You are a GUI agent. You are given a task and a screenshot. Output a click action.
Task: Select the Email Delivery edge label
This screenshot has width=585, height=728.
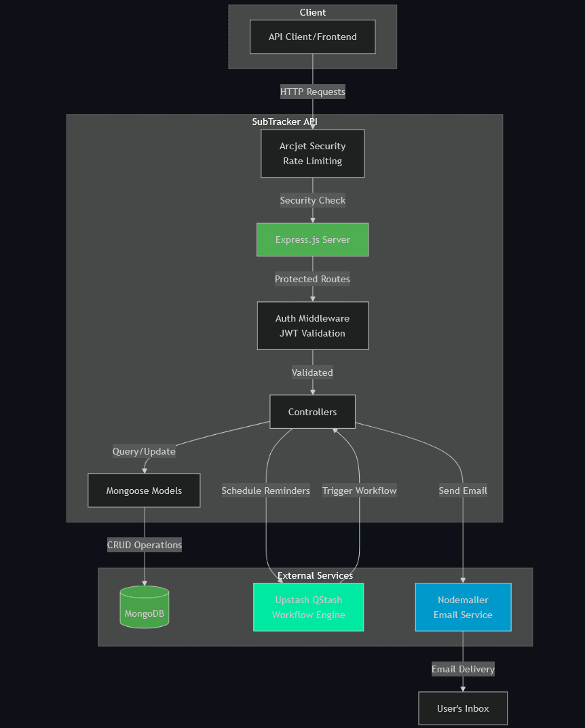(463, 669)
